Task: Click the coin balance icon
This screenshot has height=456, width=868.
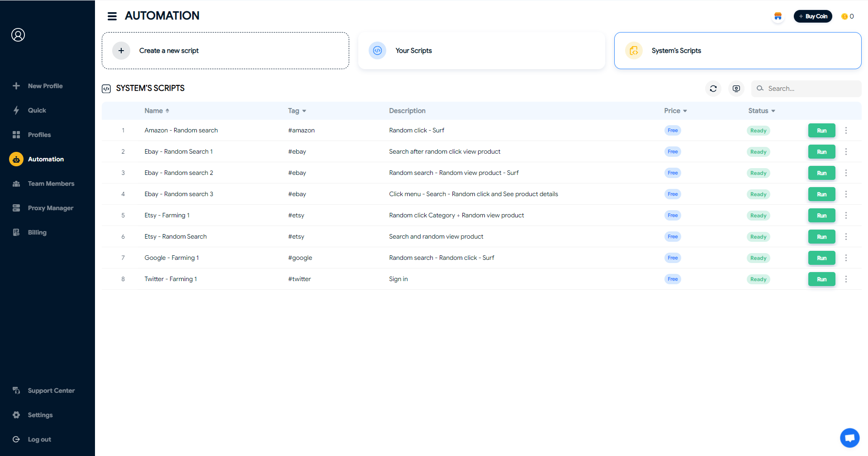Action: point(844,16)
